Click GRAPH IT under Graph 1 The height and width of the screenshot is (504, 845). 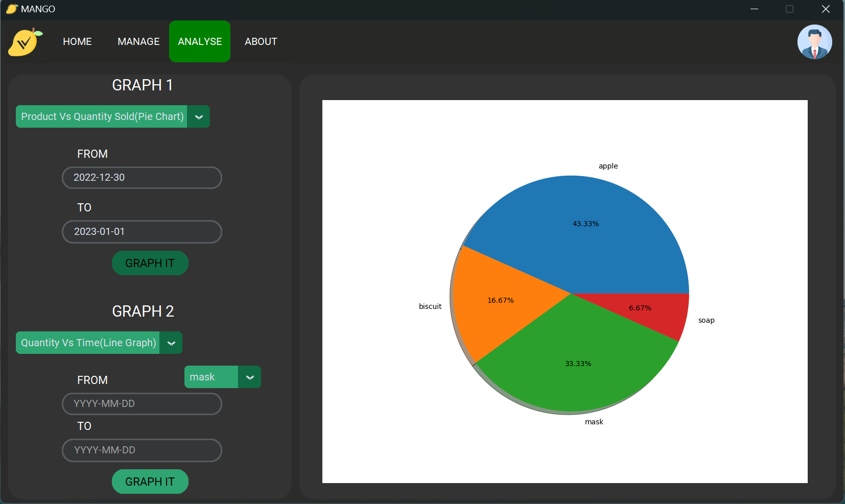(150, 263)
